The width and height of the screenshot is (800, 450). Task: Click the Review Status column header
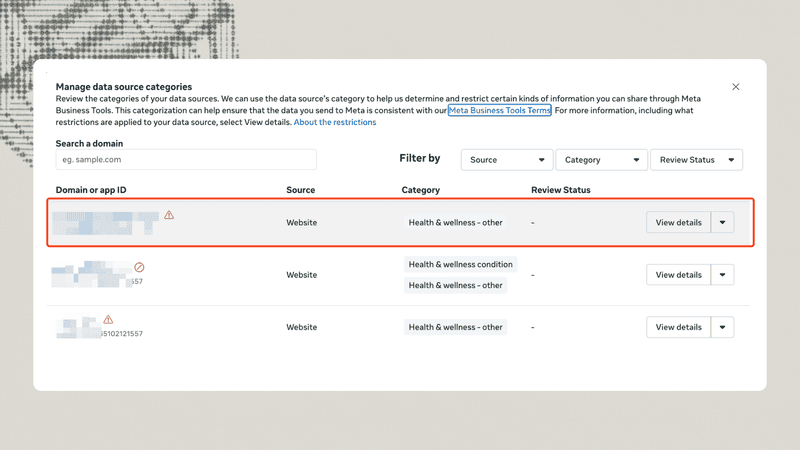(561, 190)
